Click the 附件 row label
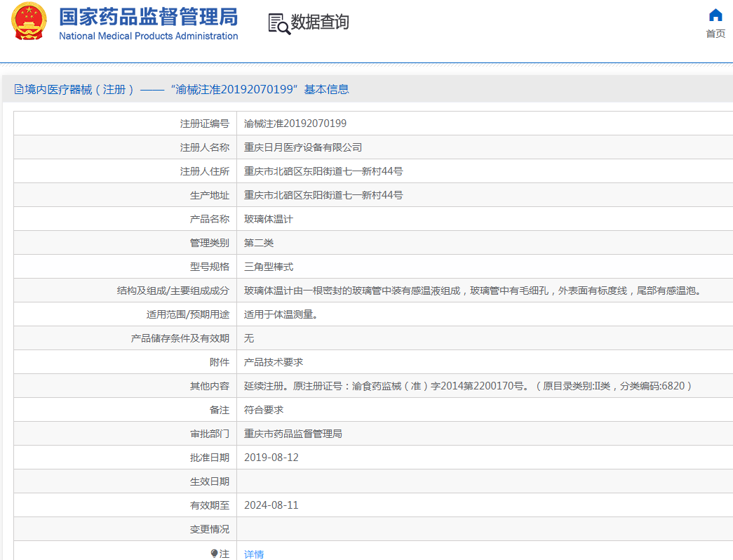The height and width of the screenshot is (560, 733). coord(220,362)
